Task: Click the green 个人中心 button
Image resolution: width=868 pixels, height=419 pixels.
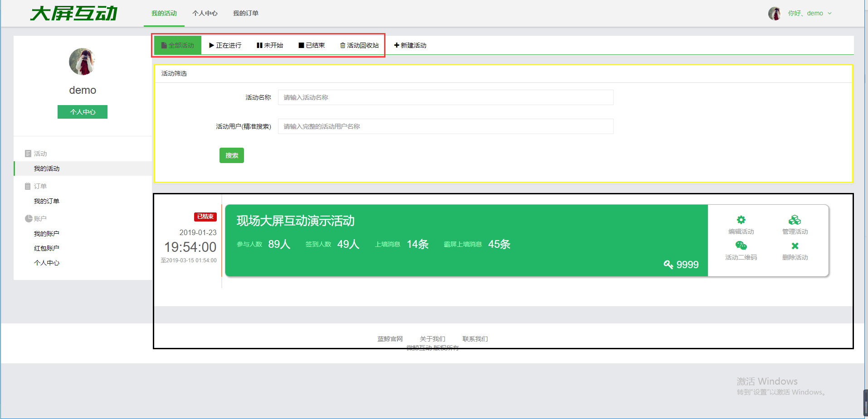Action: tap(83, 112)
